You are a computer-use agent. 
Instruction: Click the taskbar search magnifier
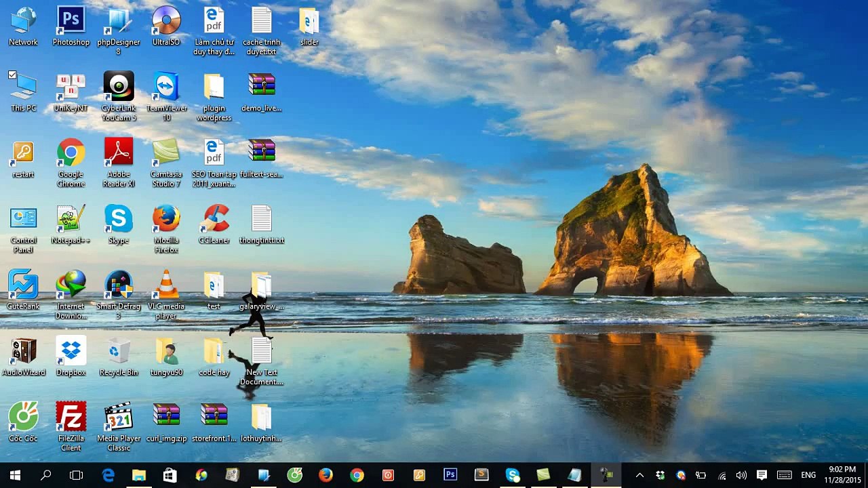(45, 475)
